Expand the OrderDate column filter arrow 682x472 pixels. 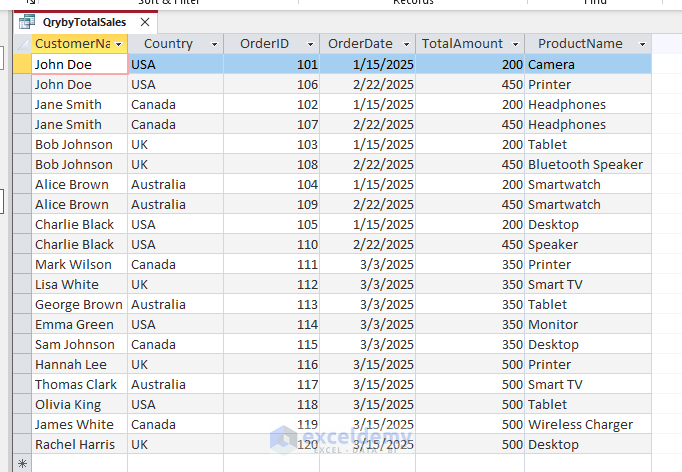[x=406, y=44]
